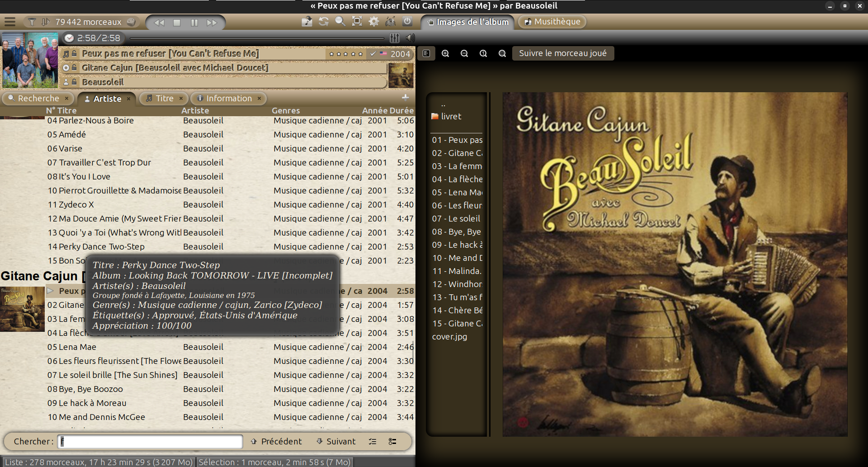Viewport: 868px width, 467px height.
Task: Close the Artiste tab
Action: [x=128, y=99]
